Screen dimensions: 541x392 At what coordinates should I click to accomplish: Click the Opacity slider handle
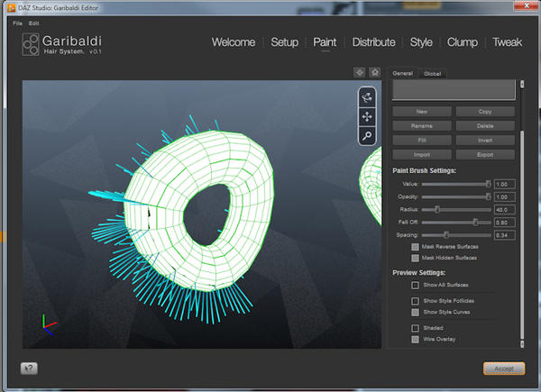[488, 196]
